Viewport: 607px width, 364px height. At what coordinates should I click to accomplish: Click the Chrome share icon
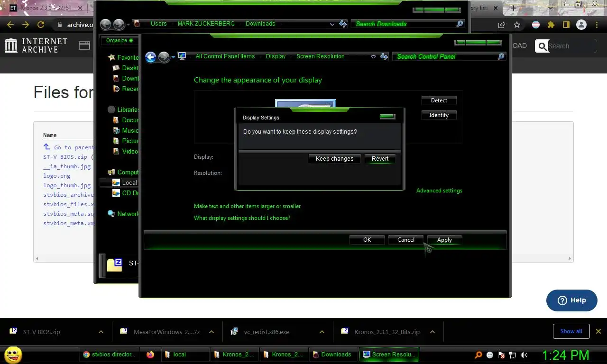click(502, 25)
